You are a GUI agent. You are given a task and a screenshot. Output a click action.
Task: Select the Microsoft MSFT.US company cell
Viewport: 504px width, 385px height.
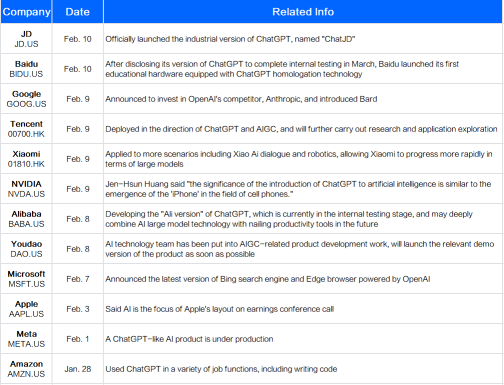tap(26, 279)
